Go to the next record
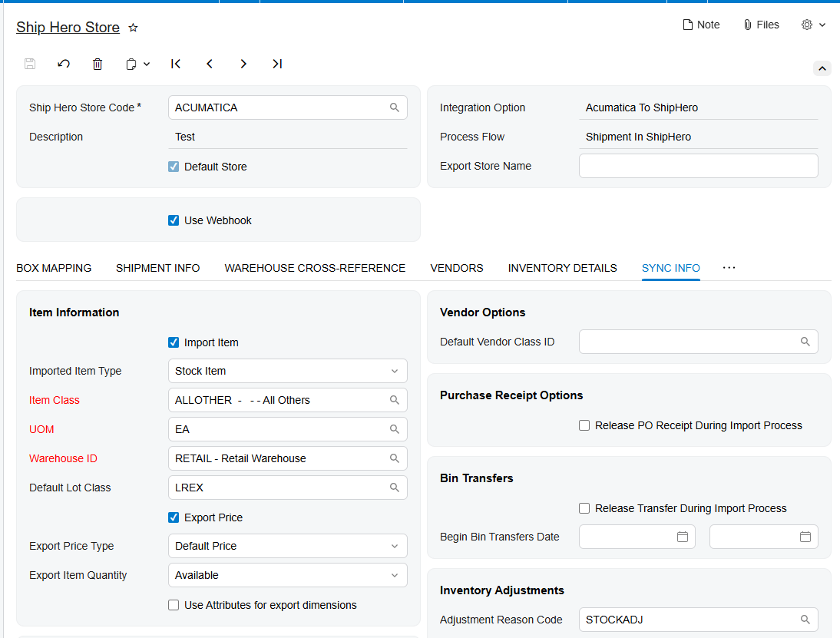Viewport: 840px width, 638px height. [243, 64]
